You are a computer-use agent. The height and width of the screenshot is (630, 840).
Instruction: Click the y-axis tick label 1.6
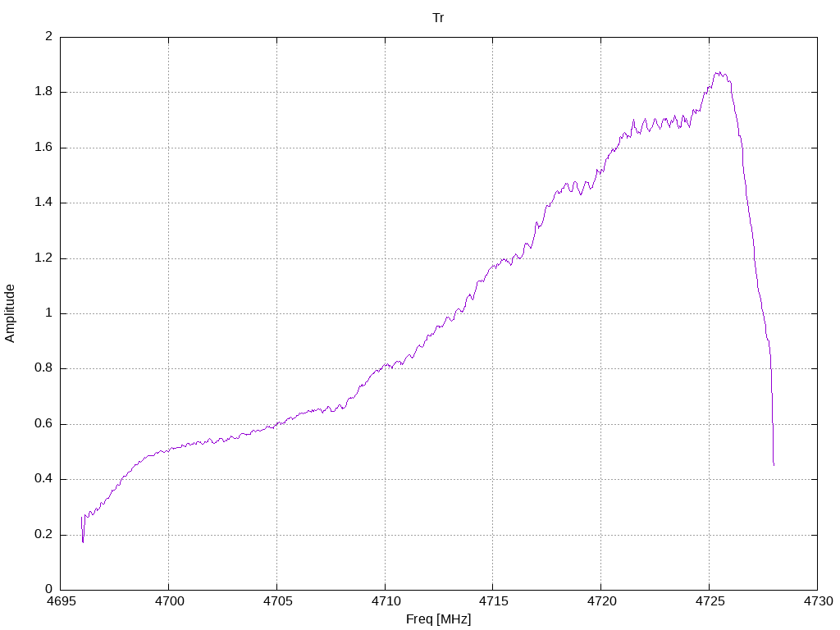43,147
